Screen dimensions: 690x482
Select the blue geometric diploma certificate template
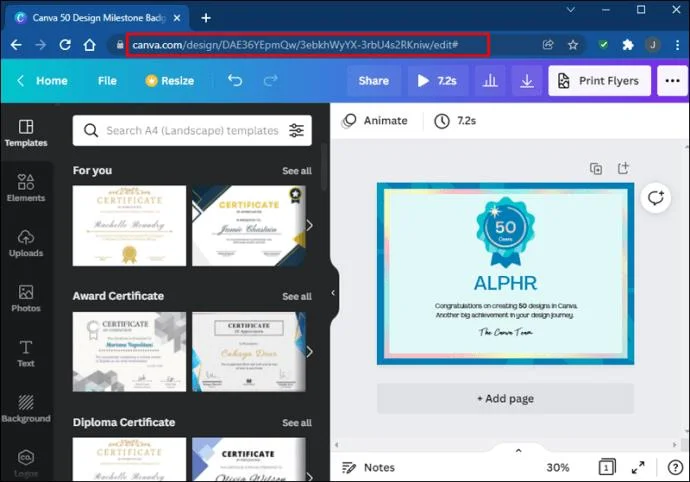[249, 459]
